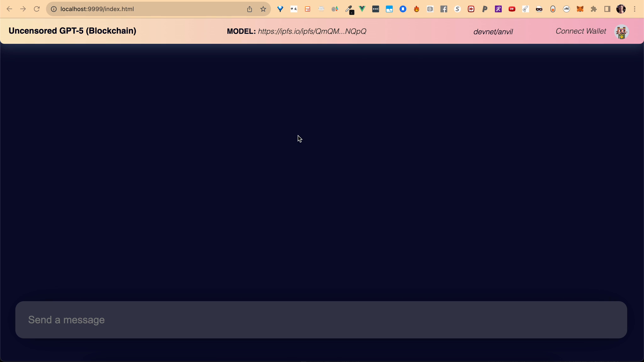Click the Uncensored GPT-5 (Blockchain) title
644x362 pixels.
tap(72, 31)
